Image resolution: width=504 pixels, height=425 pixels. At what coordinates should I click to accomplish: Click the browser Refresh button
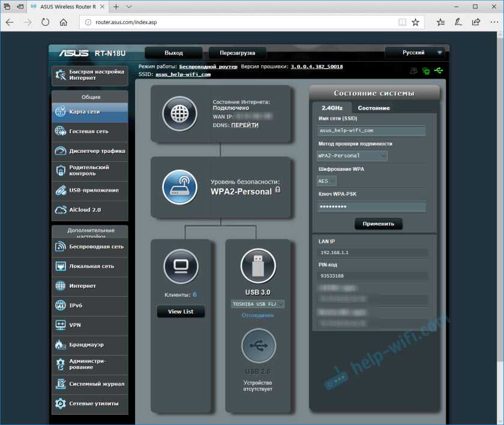[x=45, y=22]
